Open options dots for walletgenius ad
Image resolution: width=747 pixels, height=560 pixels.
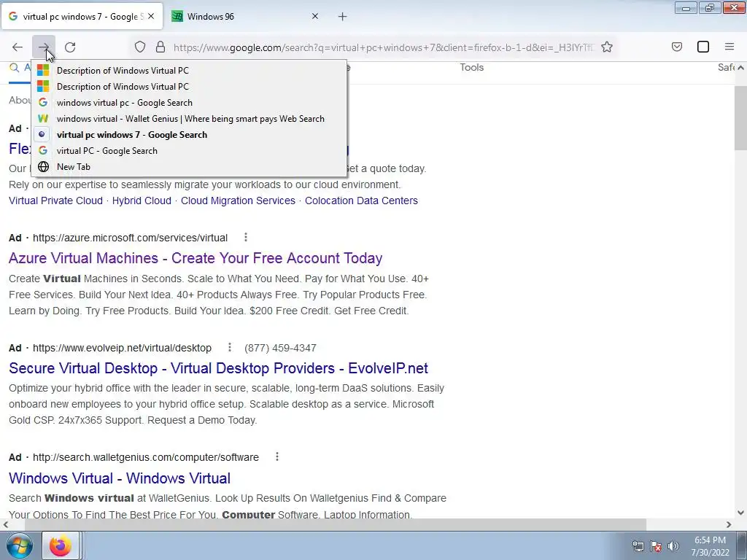[x=276, y=457]
